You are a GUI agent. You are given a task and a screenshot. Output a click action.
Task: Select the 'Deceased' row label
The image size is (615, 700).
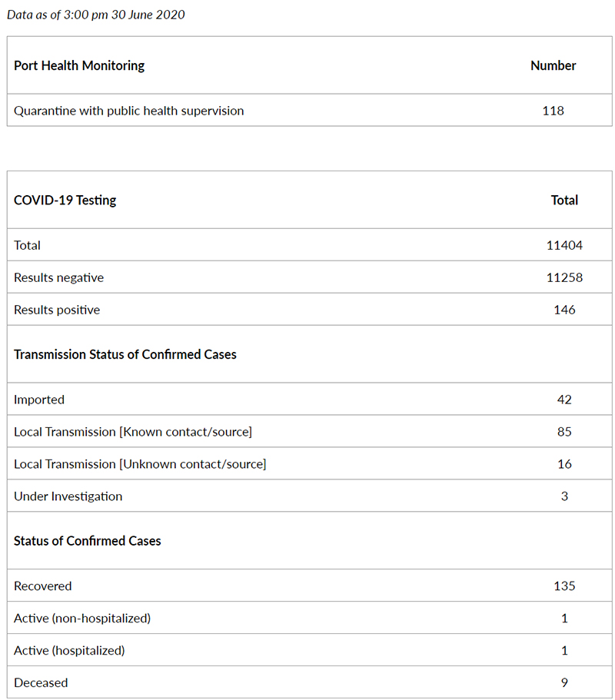(41, 682)
